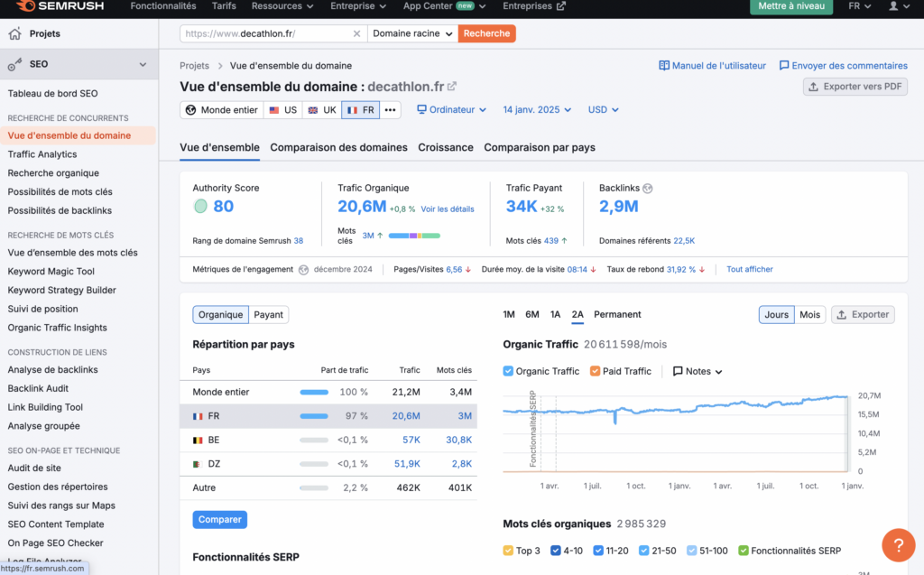Switch to Comparaison des domaines tab

pos(339,147)
